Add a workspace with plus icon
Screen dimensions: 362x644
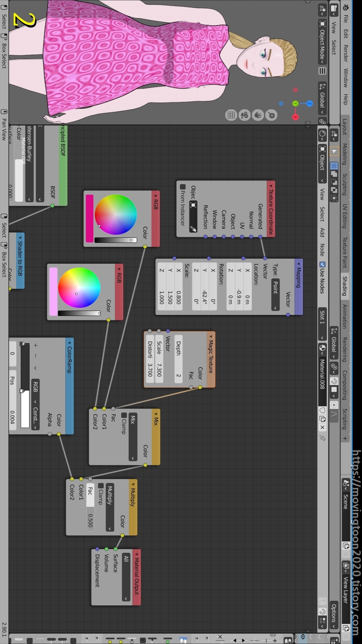pyautogui.click(x=346, y=438)
